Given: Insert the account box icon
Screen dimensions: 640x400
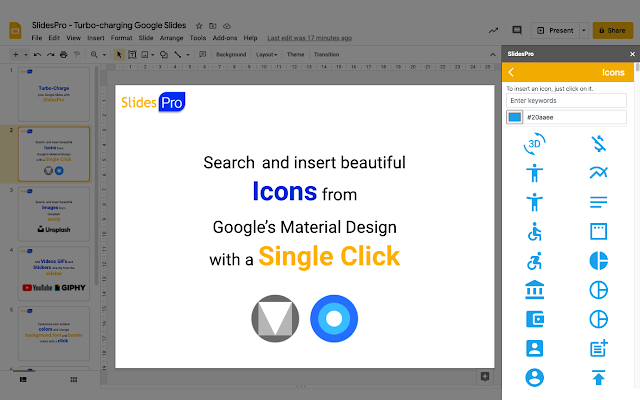Looking at the screenshot, I should tap(534, 349).
